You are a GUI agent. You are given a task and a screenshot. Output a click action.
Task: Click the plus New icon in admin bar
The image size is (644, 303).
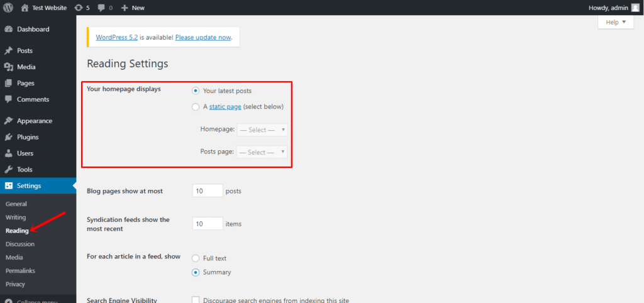pyautogui.click(x=125, y=8)
